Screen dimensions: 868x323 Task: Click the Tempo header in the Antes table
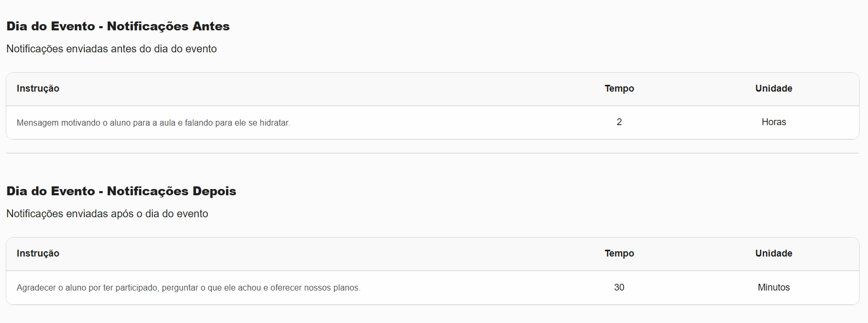click(x=619, y=88)
